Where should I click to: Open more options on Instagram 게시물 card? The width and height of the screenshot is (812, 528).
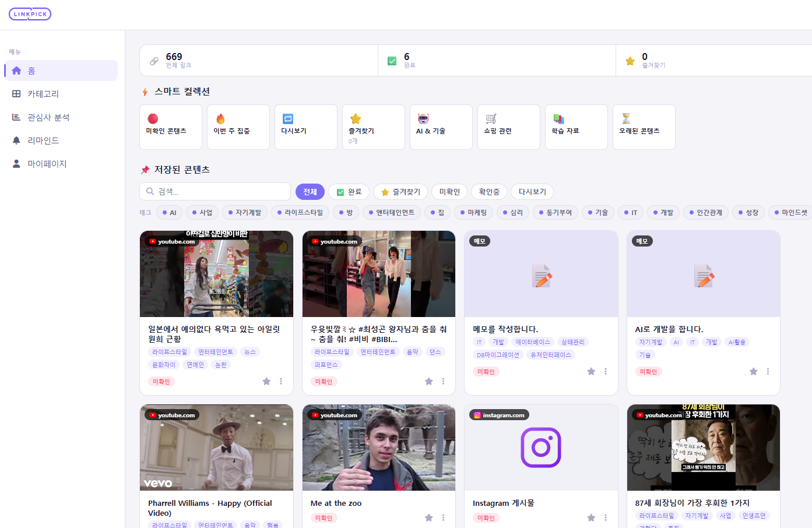[606, 518]
